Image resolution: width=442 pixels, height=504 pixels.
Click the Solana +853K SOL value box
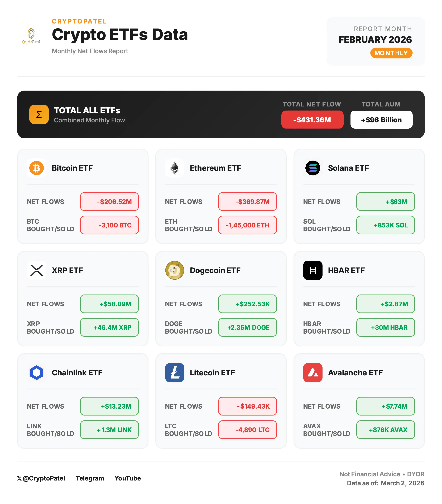click(385, 225)
